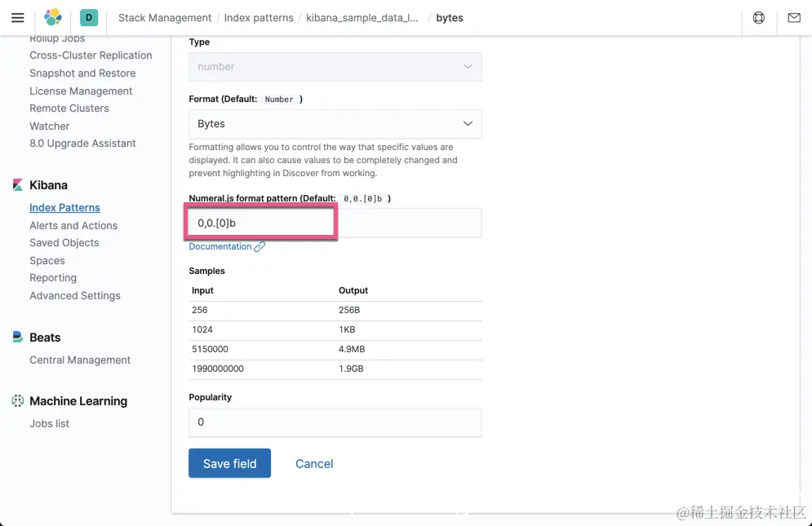Click the Beats section logo
Image resolution: width=812 pixels, height=526 pixels.
click(18, 337)
